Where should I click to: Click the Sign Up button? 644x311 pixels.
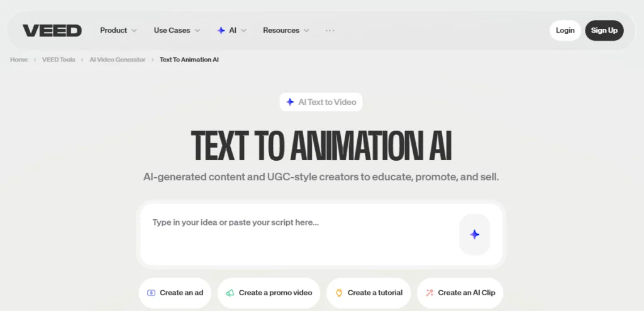[x=604, y=30]
